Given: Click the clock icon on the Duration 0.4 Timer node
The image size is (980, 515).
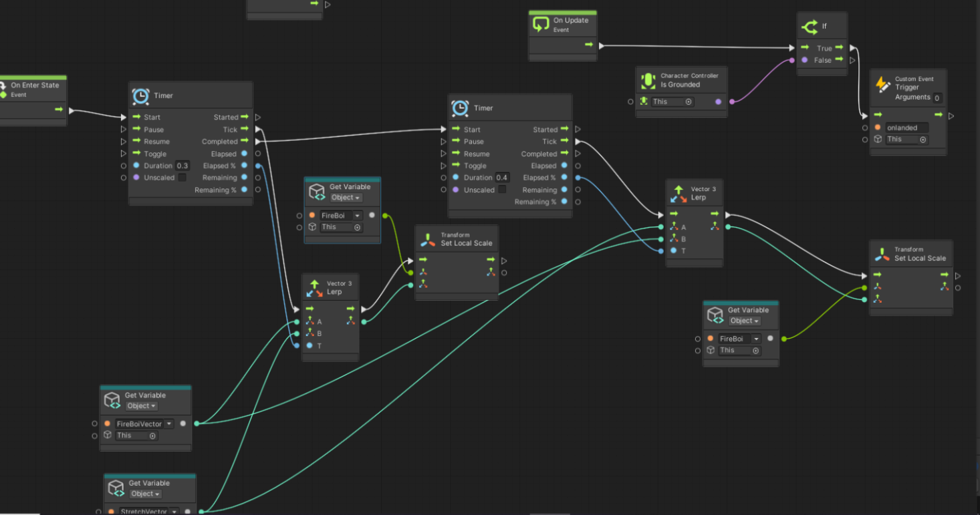Looking at the screenshot, I should click(460, 108).
